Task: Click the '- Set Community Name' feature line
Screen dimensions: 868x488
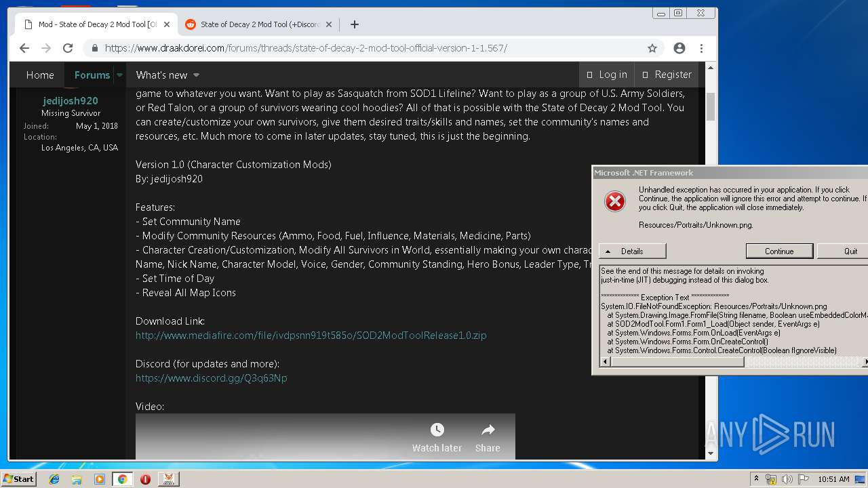Action: (188, 222)
